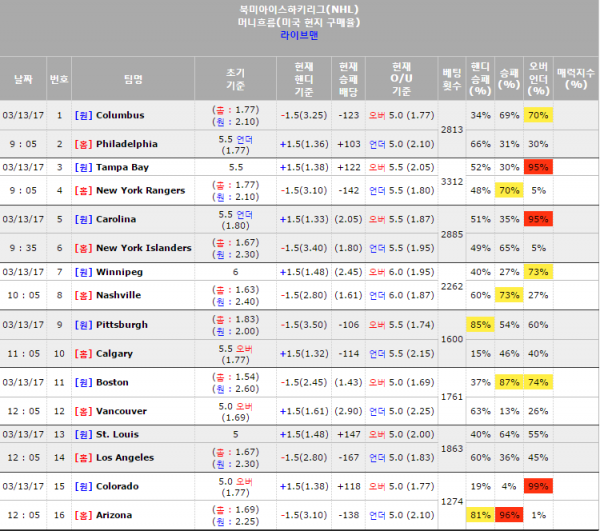Click Colorado's red 99% over cell
Screen dimensions: 600x531
click(538, 487)
